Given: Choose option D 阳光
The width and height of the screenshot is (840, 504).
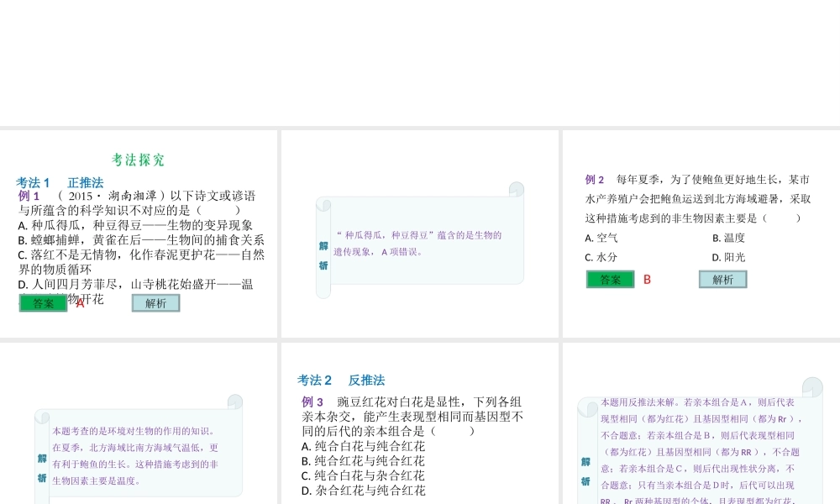Looking at the screenshot, I should click(x=728, y=257).
